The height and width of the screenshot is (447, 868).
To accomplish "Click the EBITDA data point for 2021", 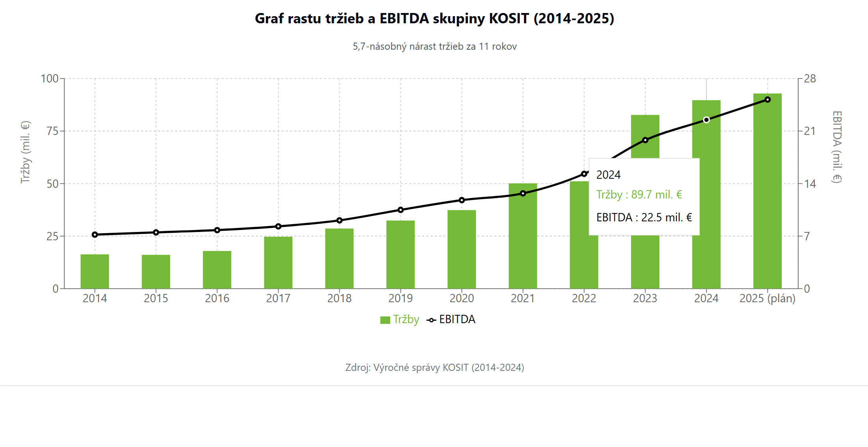I will point(523,193).
